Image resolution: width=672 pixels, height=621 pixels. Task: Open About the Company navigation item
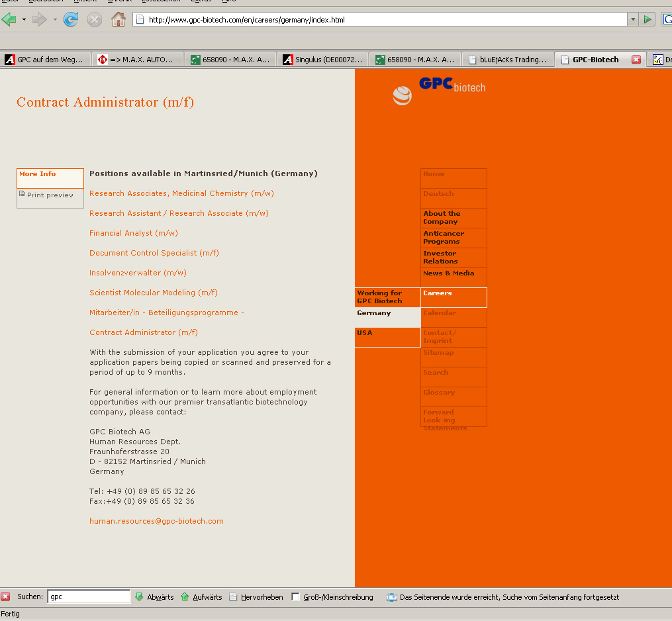coord(454,218)
